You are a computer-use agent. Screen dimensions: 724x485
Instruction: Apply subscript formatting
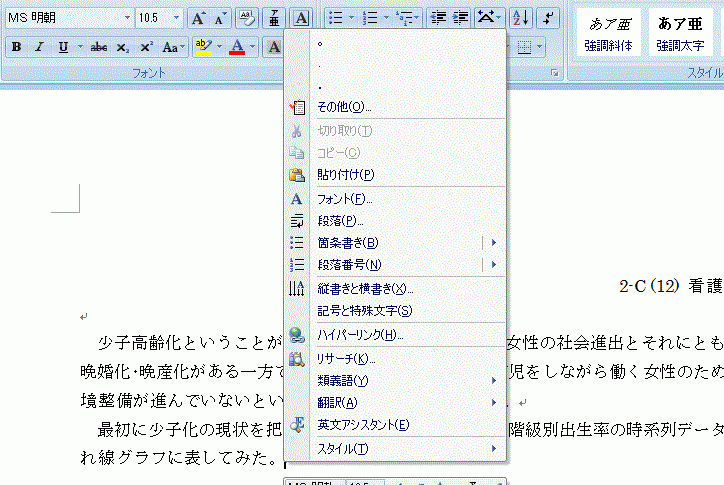[x=122, y=47]
